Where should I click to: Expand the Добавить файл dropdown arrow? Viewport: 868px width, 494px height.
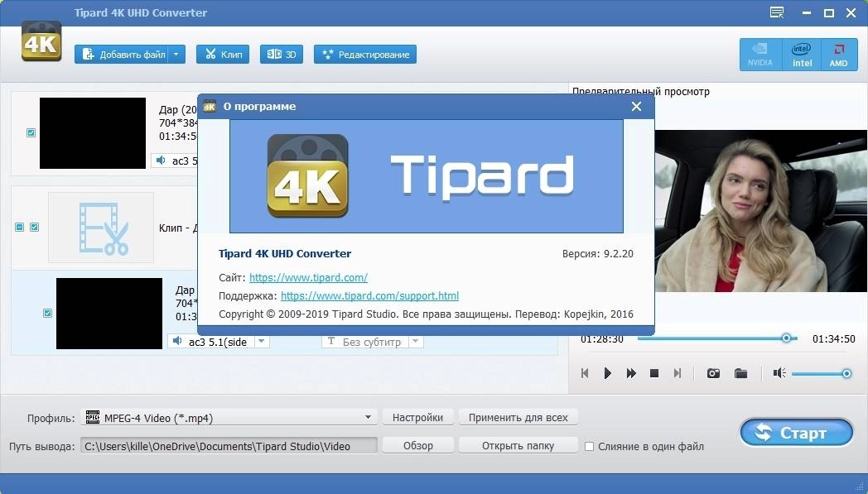click(x=176, y=55)
